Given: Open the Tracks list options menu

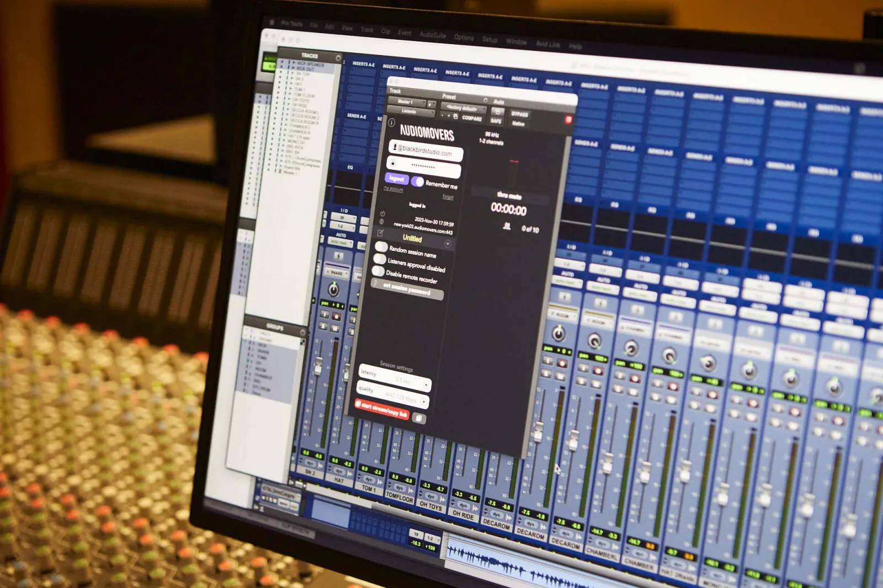Looking at the screenshot, I should click(x=338, y=58).
